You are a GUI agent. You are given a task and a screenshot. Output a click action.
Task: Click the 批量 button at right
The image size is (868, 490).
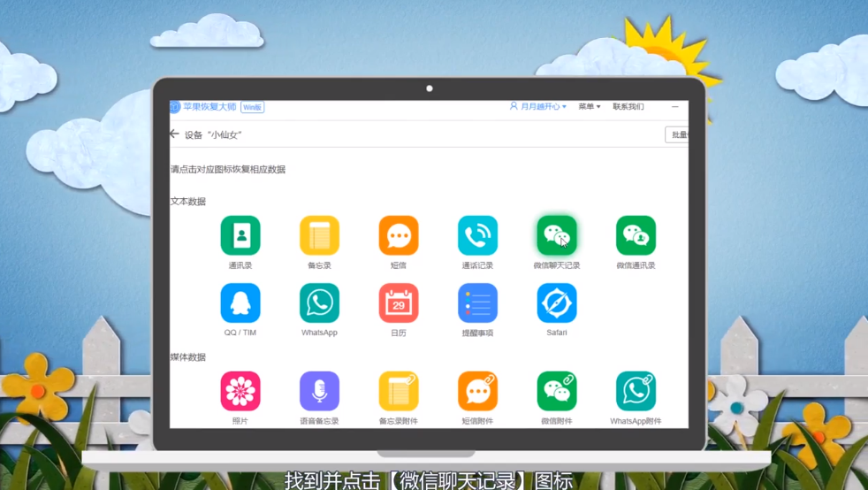click(x=677, y=134)
